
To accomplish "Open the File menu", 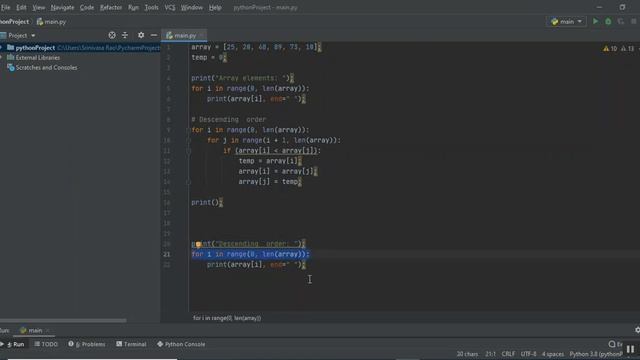I will point(5,7).
